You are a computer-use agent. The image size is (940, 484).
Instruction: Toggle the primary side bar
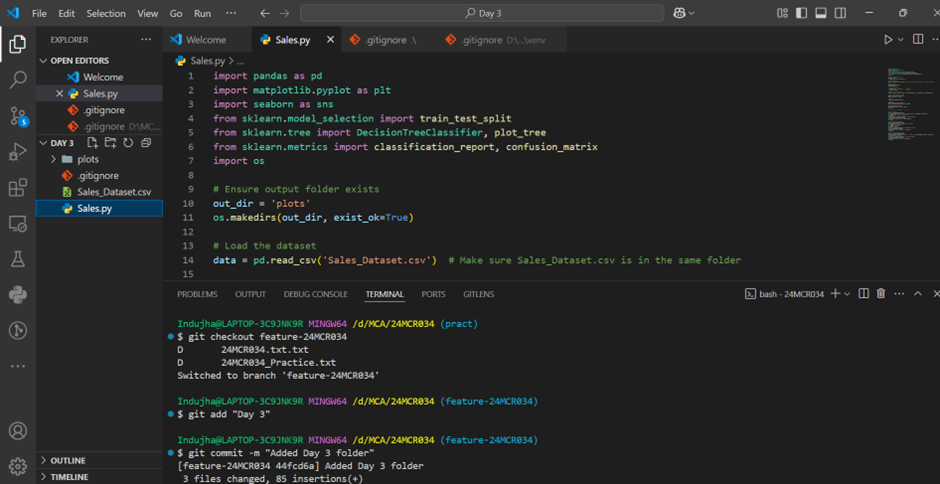pyautogui.click(x=802, y=13)
